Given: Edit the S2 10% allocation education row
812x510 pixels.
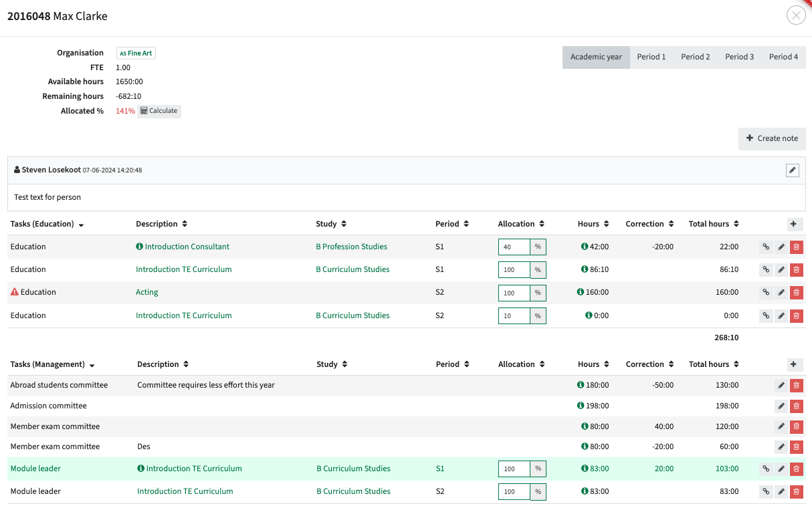Looking at the screenshot, I should coord(781,315).
